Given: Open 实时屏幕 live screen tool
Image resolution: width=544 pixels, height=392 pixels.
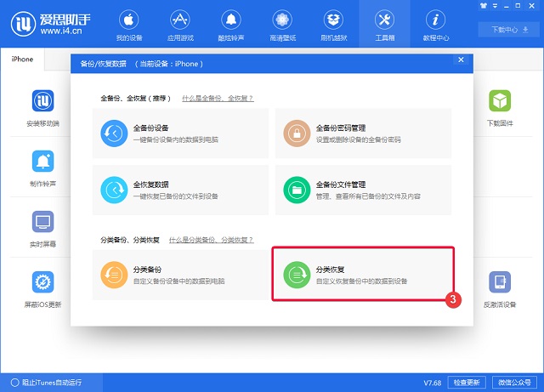Looking at the screenshot, I should [x=43, y=229].
